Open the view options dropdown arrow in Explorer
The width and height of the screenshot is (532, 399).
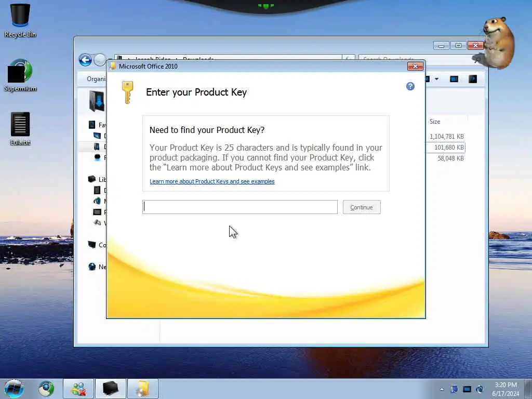pos(436,79)
